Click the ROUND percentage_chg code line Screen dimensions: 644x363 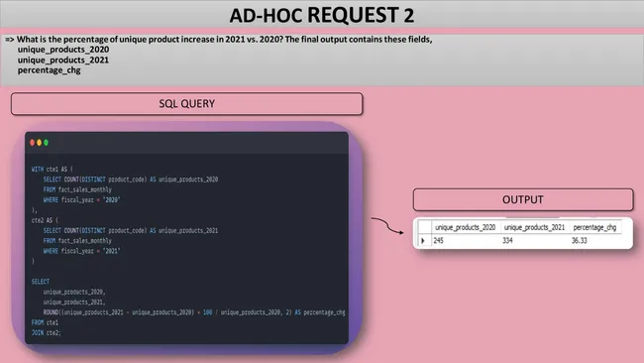pos(194,312)
